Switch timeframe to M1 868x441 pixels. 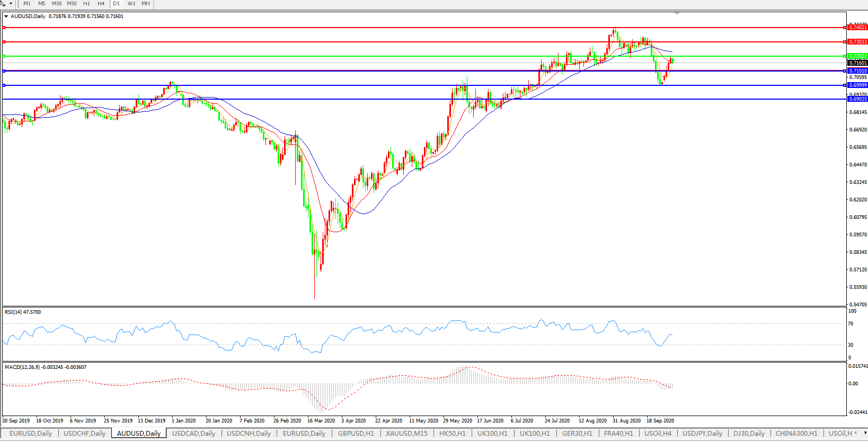(x=27, y=4)
